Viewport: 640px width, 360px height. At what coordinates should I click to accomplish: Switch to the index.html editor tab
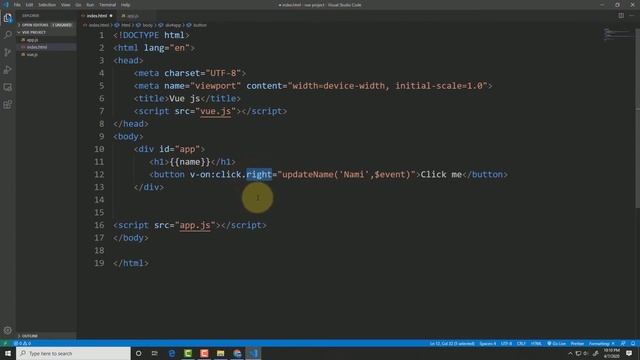(97, 16)
